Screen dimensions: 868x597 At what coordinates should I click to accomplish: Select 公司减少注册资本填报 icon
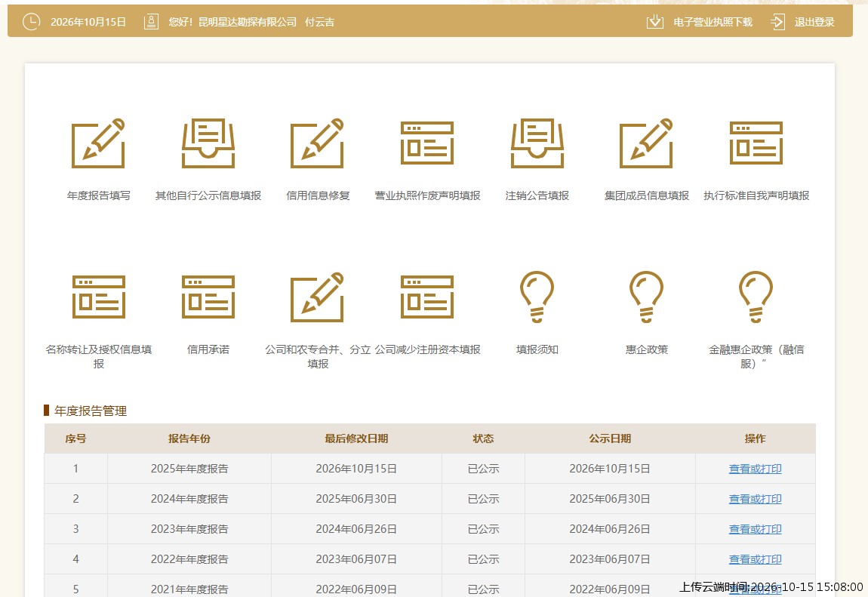[x=427, y=297]
